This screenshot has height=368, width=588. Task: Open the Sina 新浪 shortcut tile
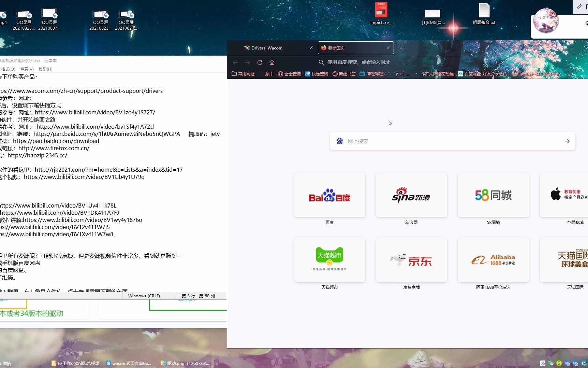(x=411, y=195)
